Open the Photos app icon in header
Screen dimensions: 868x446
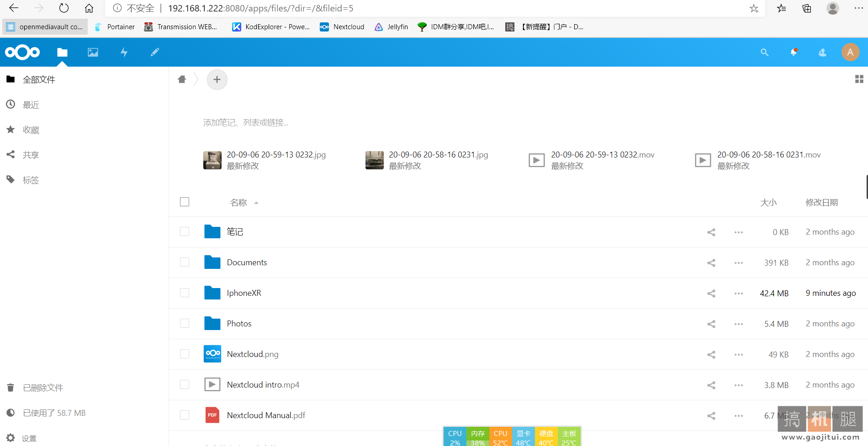pos(93,52)
